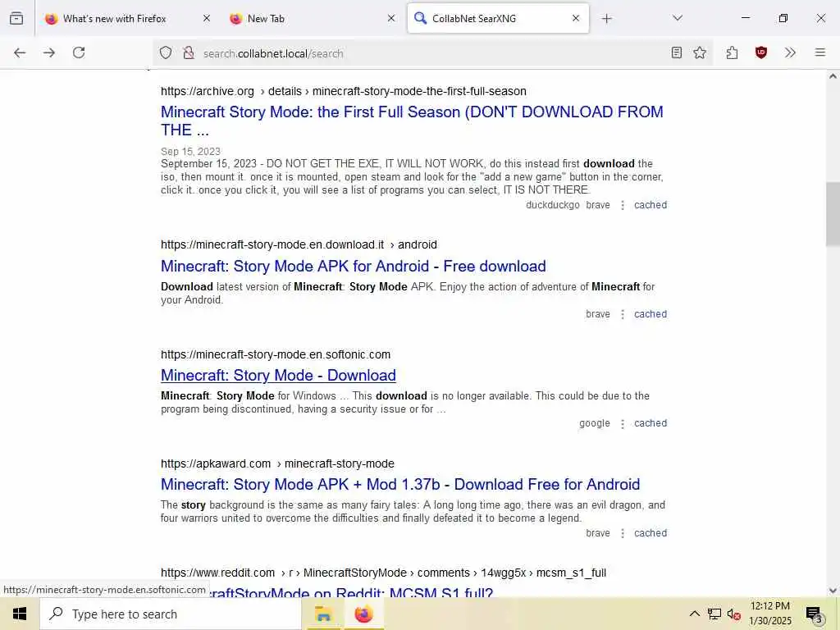Screen dimensions: 840x630
Task: Open more options dots for download.it result
Action: [x=623, y=314]
